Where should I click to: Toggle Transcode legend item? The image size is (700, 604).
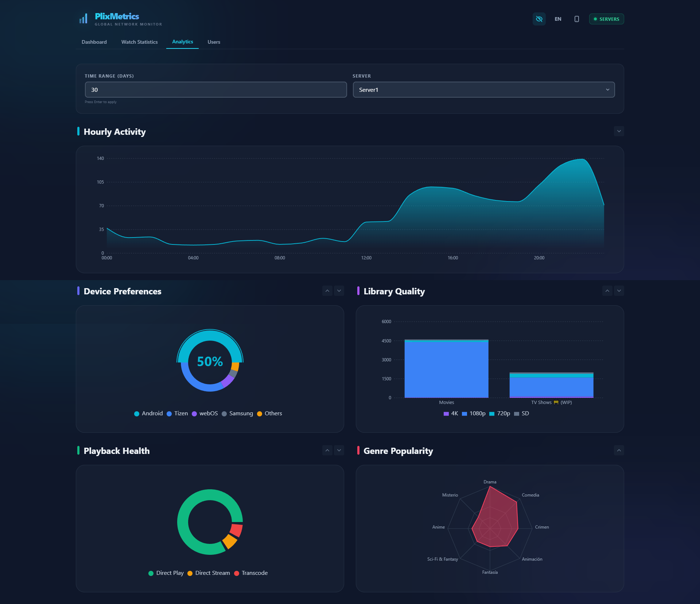(x=251, y=573)
